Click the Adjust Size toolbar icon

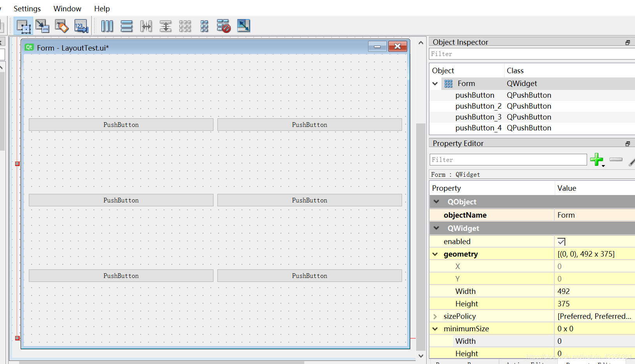pos(243,26)
